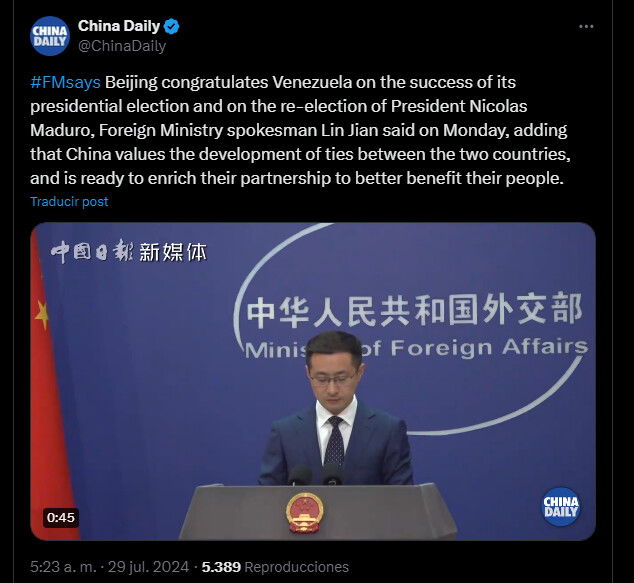Click Traducir post to translate

(69, 201)
